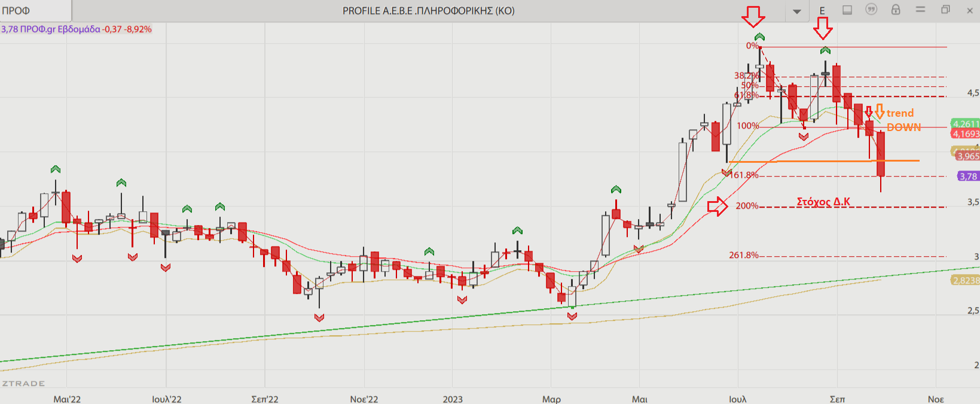
Task: Open the quotes bubble icon
Action: click(871, 10)
